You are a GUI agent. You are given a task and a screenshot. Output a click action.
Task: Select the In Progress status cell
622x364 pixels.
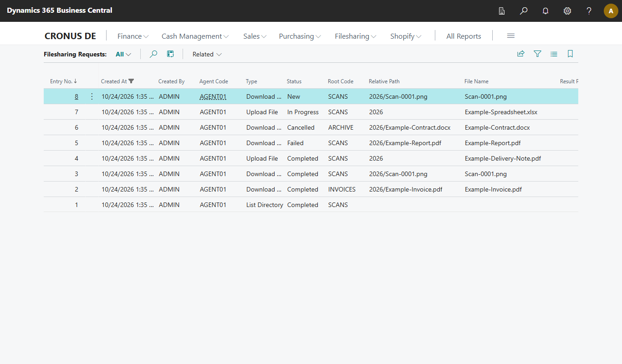coord(303,112)
